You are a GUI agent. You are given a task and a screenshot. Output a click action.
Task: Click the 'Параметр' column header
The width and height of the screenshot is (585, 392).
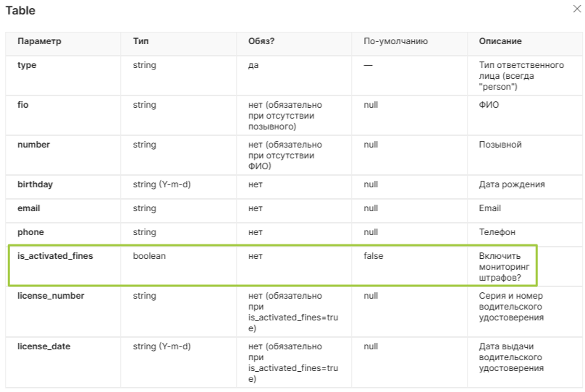tap(40, 41)
